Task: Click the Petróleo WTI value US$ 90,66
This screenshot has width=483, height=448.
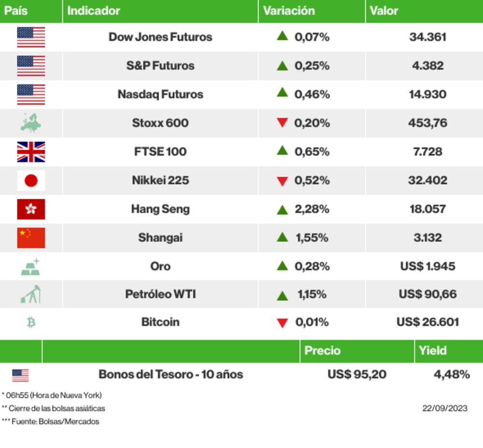Action: coord(427,294)
